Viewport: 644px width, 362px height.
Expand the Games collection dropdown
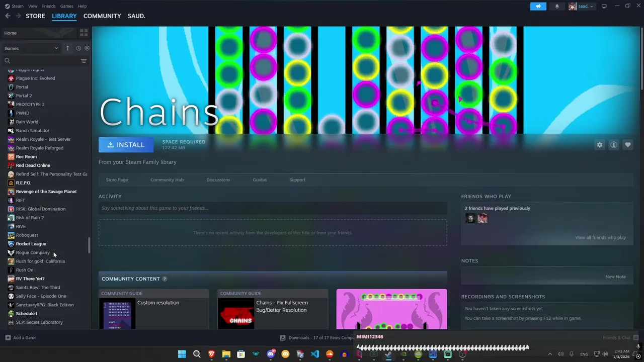(x=31, y=48)
